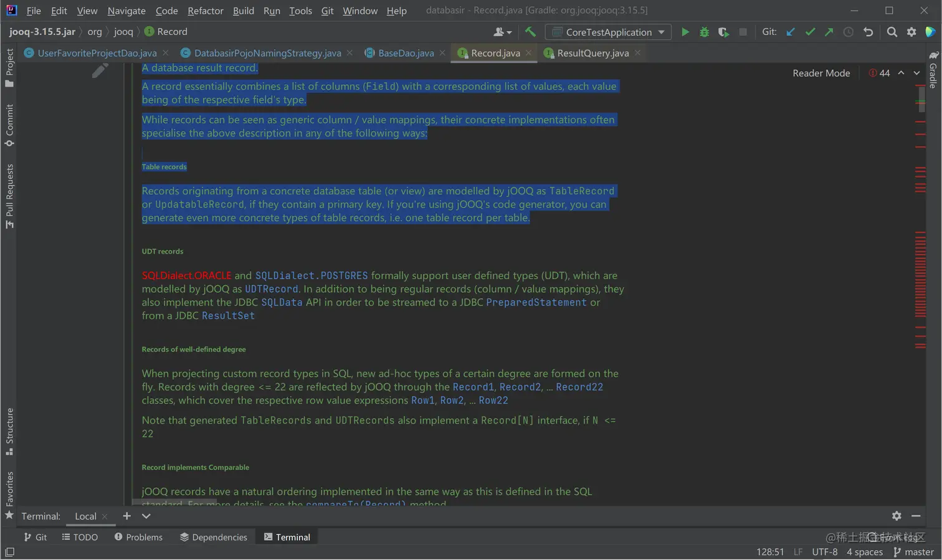This screenshot has width=942, height=560.
Task: Click the Rollback undo arrow icon
Action: click(868, 32)
